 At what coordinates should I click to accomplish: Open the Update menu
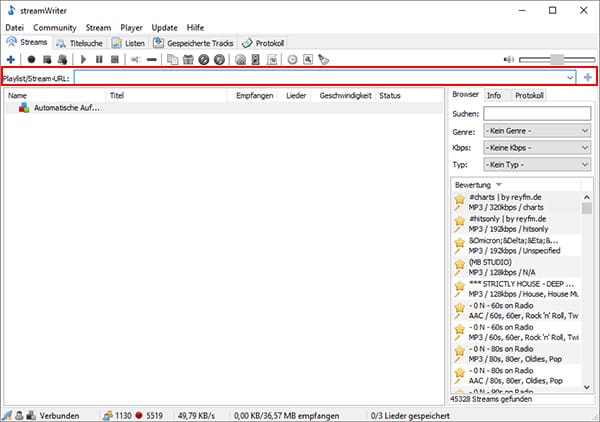[x=165, y=28]
